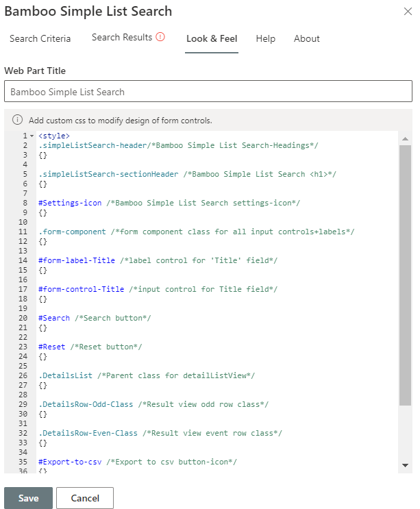Place cursor in braces on line 27
Image resolution: width=420 pixels, height=509 pixels.
(43, 385)
